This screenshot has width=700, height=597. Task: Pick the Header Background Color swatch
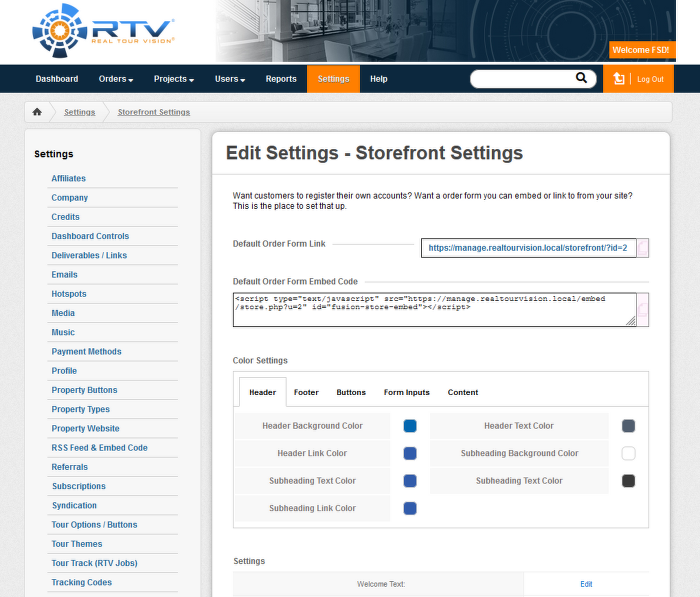(410, 426)
